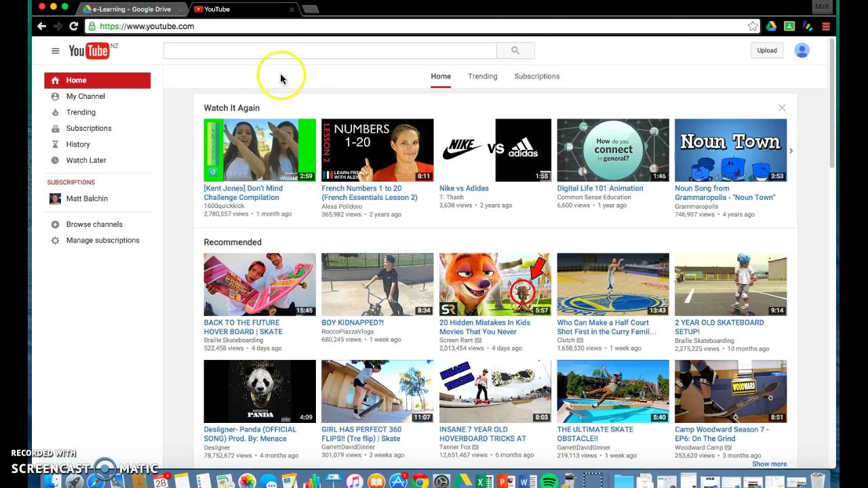Viewport: 868px width, 488px height.
Task: Click the Upload button
Action: (x=767, y=50)
